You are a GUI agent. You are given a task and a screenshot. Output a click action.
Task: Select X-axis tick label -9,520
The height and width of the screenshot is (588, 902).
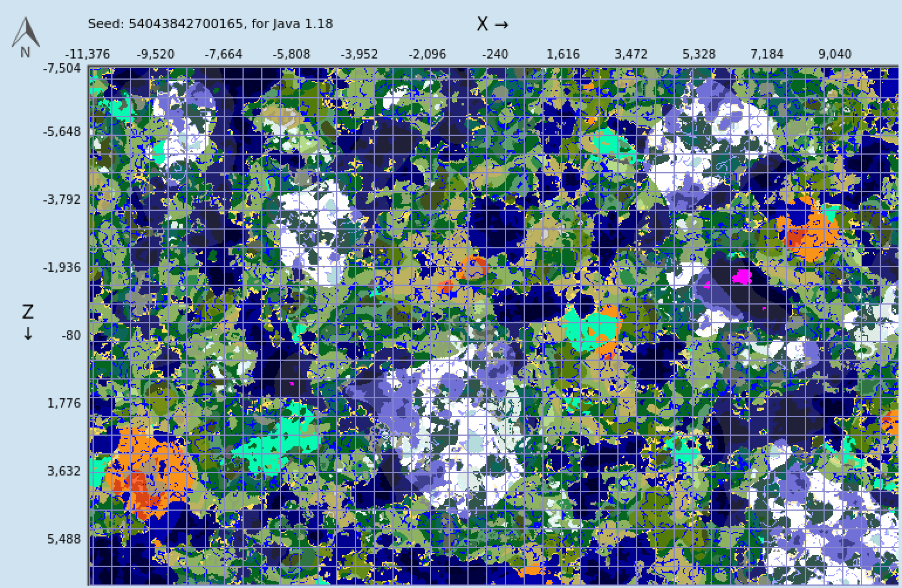tap(155, 54)
